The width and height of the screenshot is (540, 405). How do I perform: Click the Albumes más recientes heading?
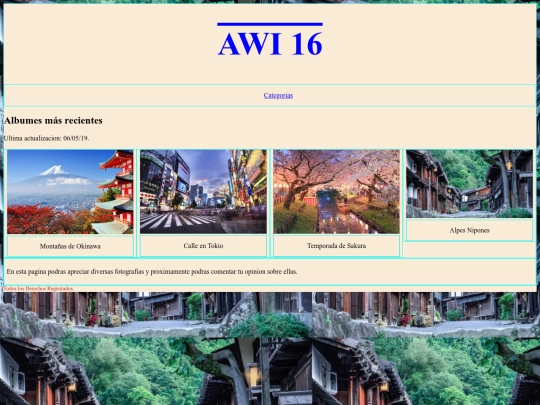click(53, 121)
